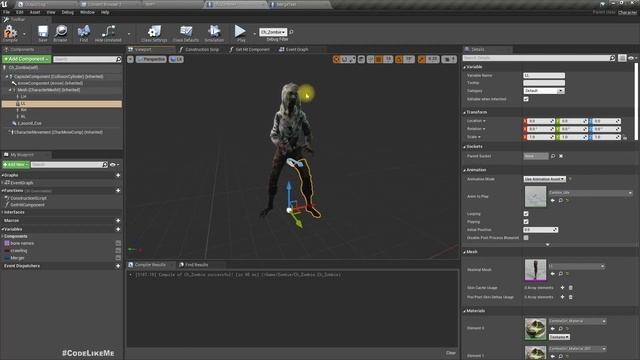Screen dimensions: 640x360
Task: Toggle the Looping checkbox
Action: (x=526, y=214)
